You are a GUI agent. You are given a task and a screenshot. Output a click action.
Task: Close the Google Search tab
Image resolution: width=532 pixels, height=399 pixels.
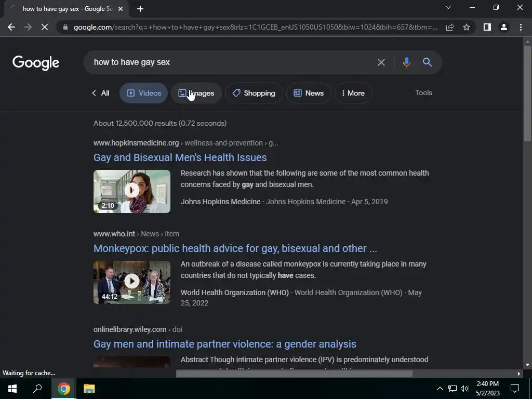coord(121,9)
